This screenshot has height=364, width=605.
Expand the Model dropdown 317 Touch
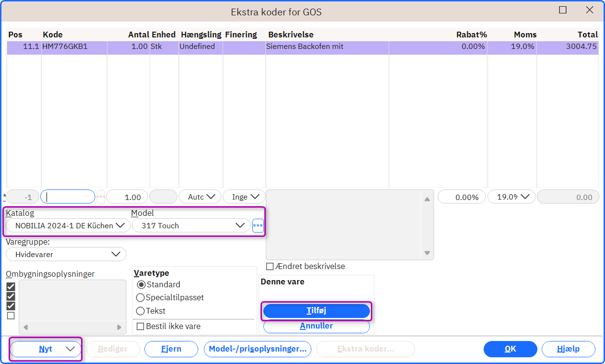(191, 225)
